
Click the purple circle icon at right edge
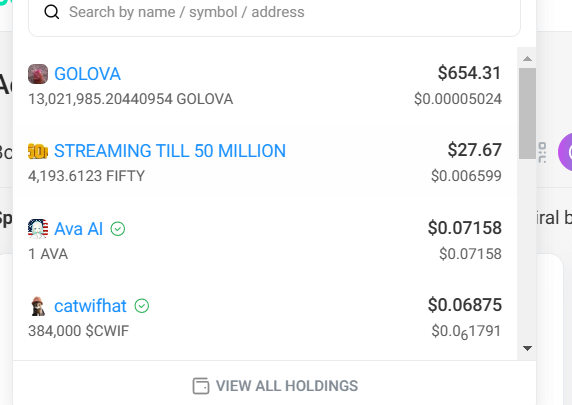tap(565, 152)
